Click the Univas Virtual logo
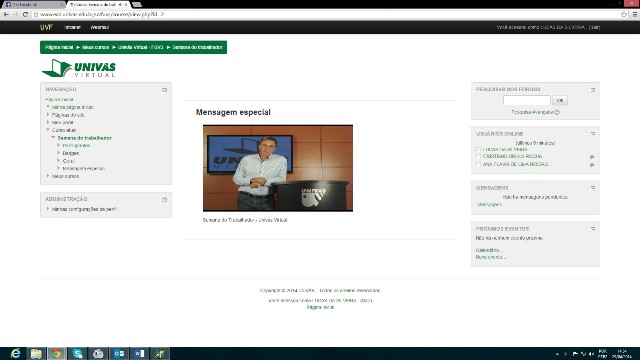Image resolution: width=640 pixels, height=360 pixels. pyautogui.click(x=79, y=68)
